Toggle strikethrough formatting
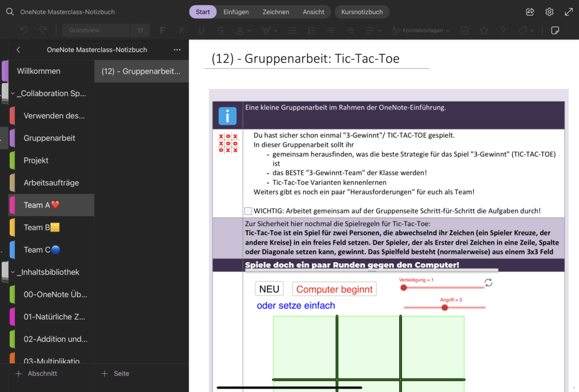 tap(221, 31)
